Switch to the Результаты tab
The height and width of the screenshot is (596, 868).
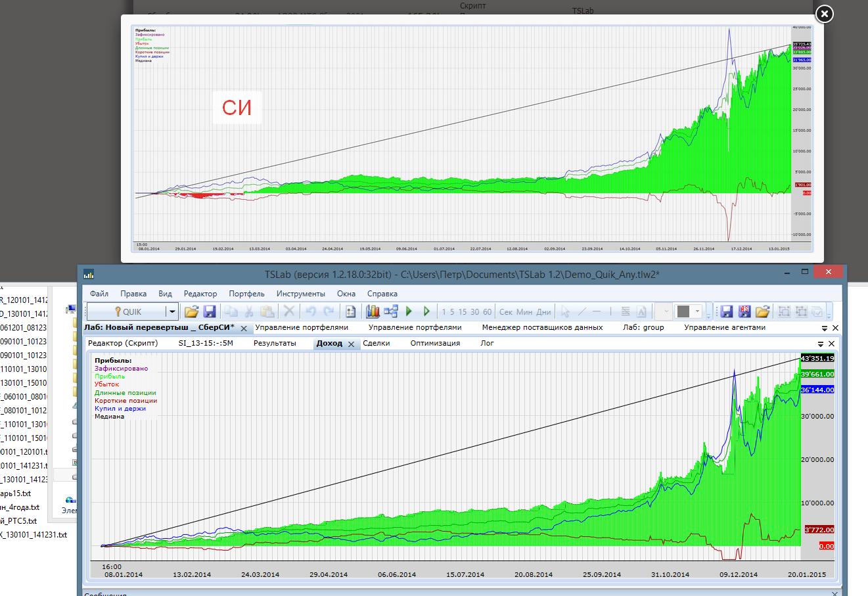[275, 343]
